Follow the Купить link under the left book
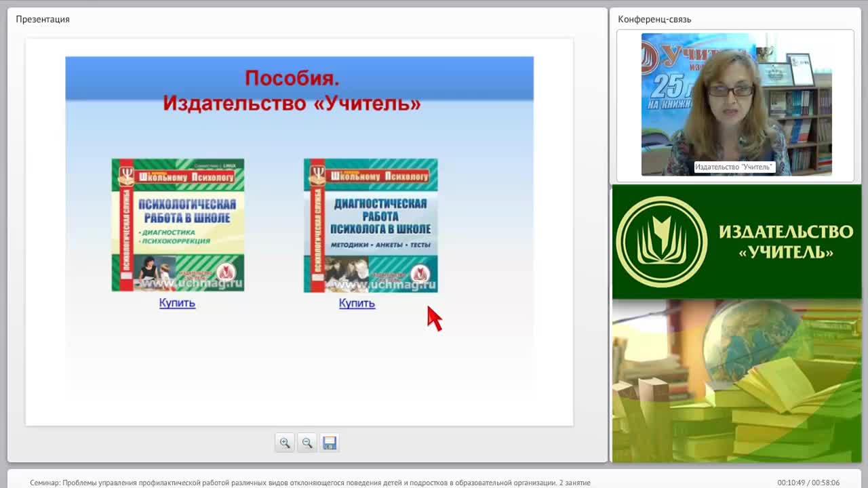 177,303
